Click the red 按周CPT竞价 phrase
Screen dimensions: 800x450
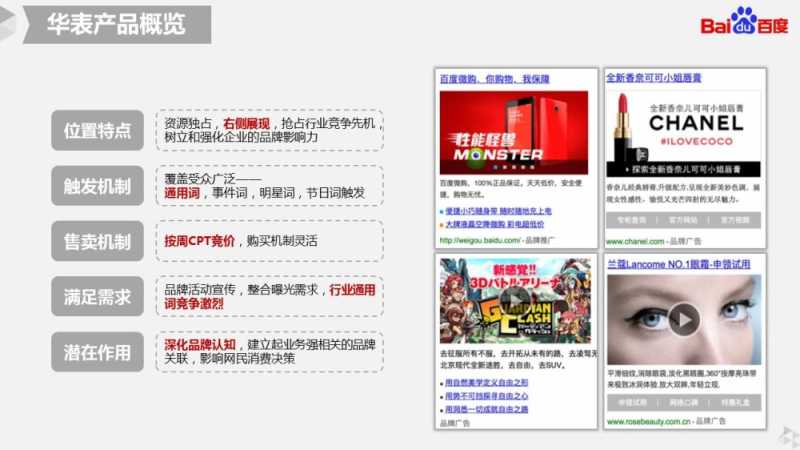click(x=199, y=241)
